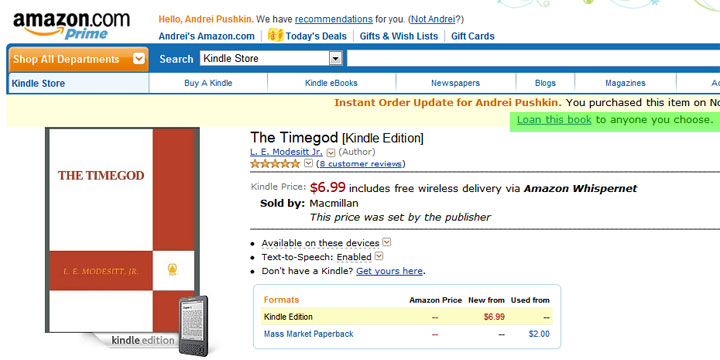This screenshot has height=360, width=720.
Task: Click the five-star rating icons
Action: [275, 164]
